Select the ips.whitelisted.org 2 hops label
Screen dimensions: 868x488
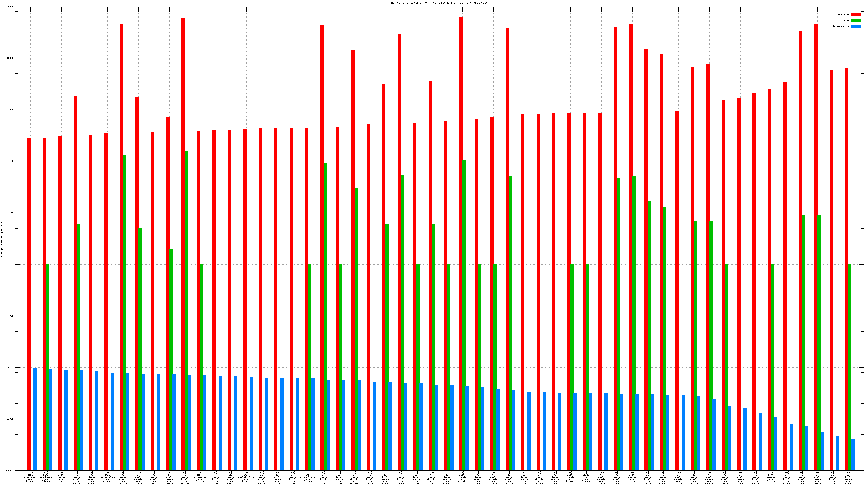coord(246,477)
